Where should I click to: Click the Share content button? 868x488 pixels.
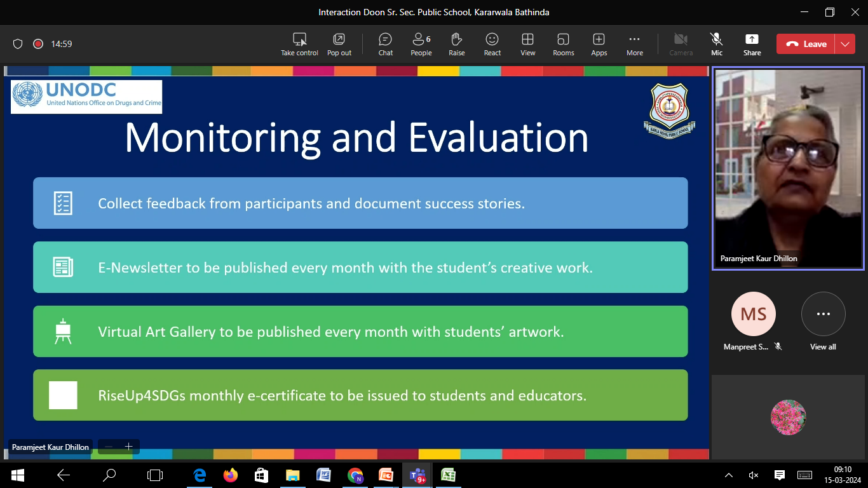[752, 44]
